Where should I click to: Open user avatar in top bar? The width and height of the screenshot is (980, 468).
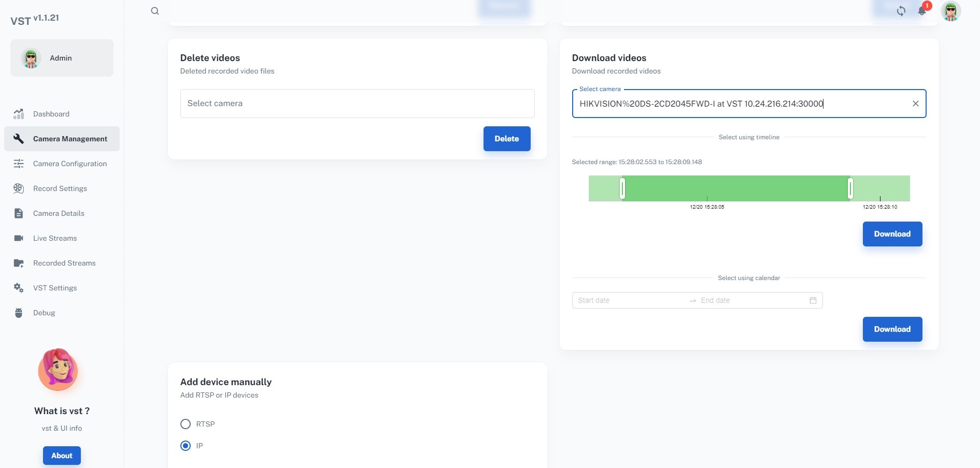(950, 11)
